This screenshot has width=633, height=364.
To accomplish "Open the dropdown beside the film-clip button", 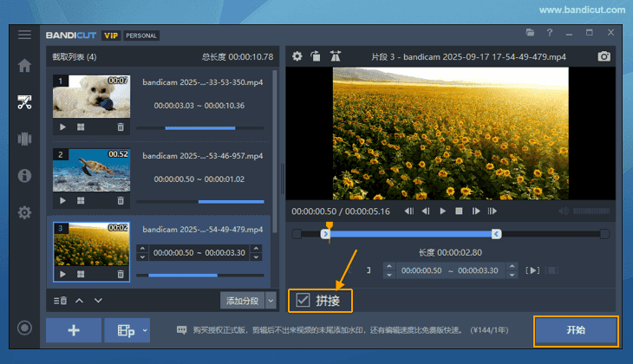I will pyautogui.click(x=145, y=330).
